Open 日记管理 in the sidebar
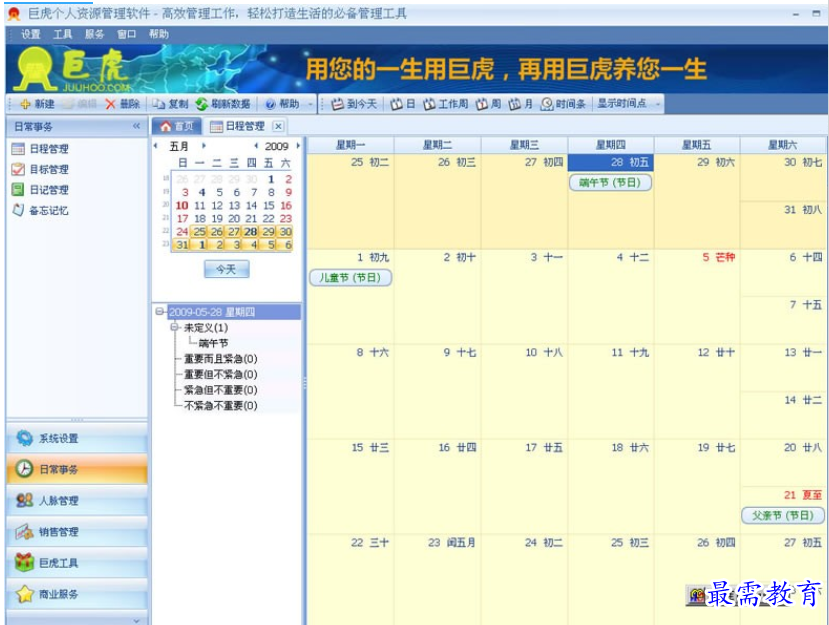829x625 pixels. 40,190
